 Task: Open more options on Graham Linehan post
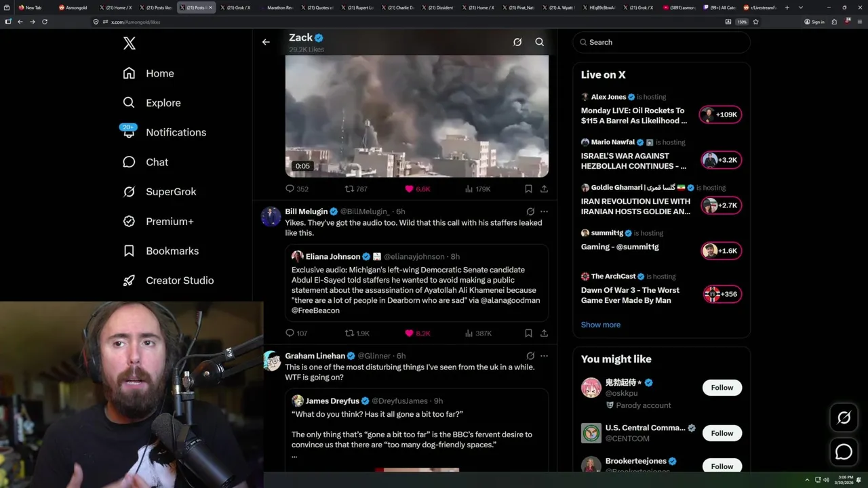pos(544,356)
